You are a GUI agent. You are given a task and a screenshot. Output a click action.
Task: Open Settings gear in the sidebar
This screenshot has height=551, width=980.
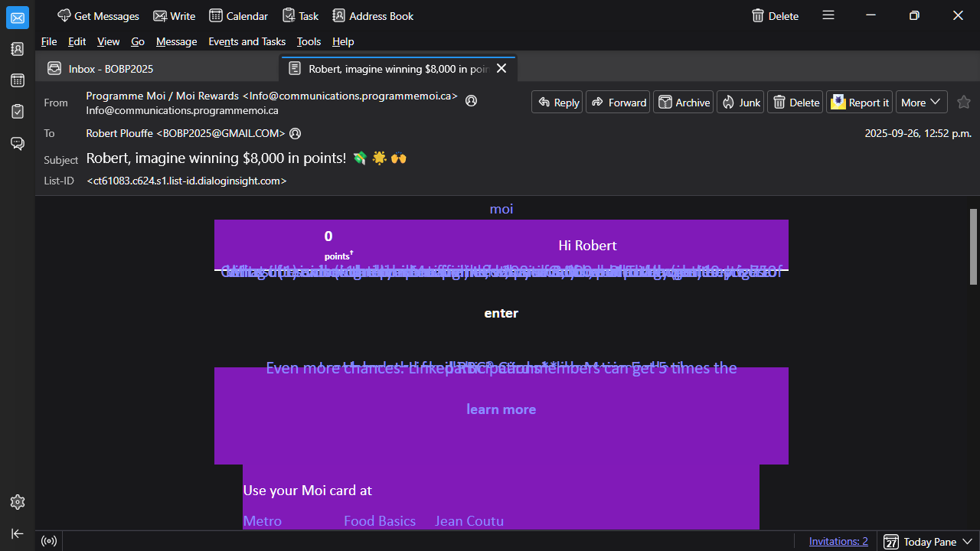coord(18,502)
